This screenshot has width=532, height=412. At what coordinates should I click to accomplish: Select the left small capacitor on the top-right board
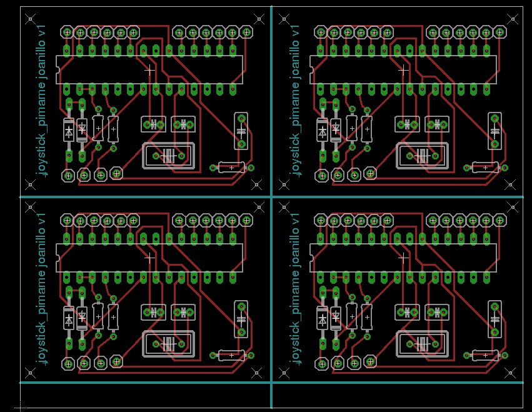407,124
